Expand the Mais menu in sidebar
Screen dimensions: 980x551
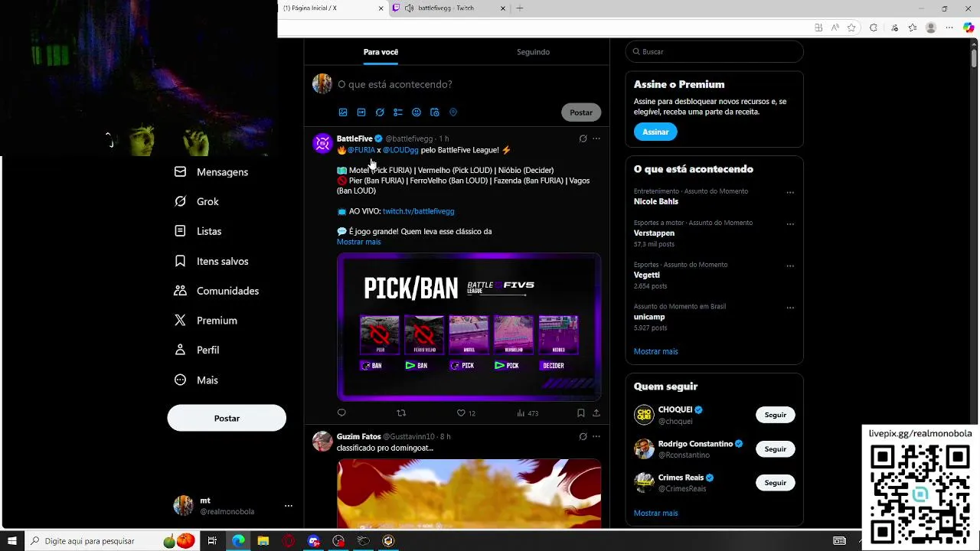(196, 380)
